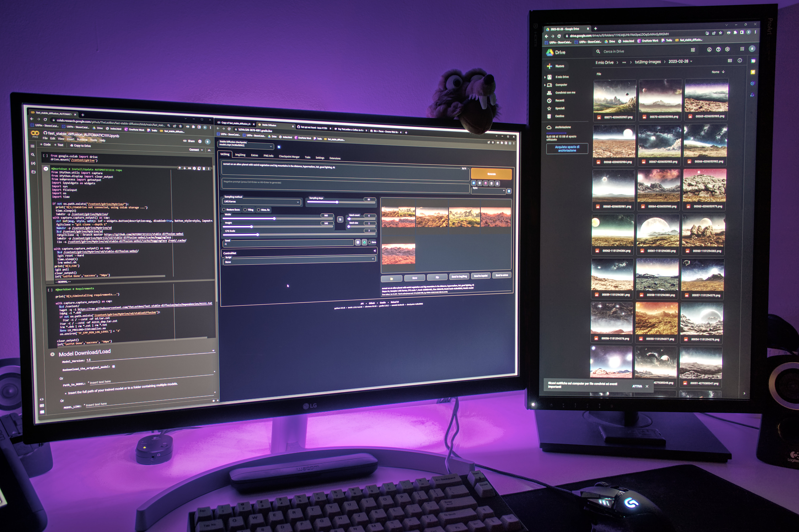Open the Stable Diffusion checkpoint dropdown
The height and width of the screenshot is (532, 799).
coord(246,146)
